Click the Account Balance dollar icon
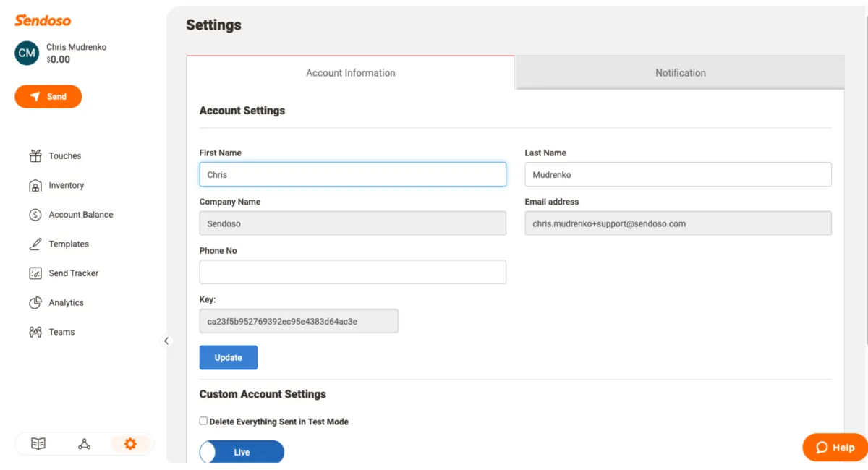 (x=35, y=215)
